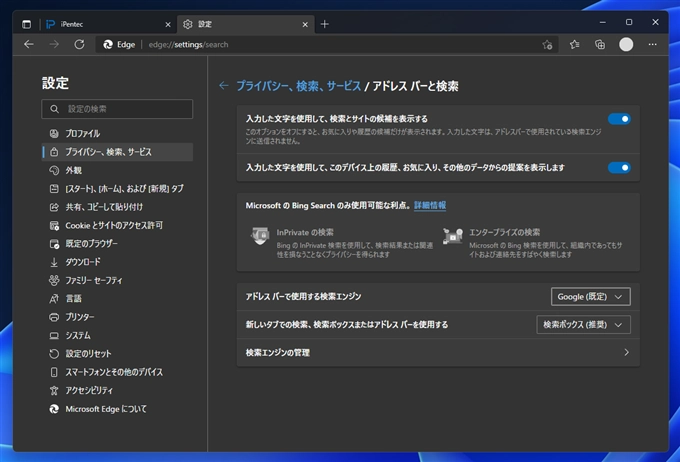680x462 pixels.
Task: Click the アドレス バーで使用する検索エンジン label
Action: [303, 297]
